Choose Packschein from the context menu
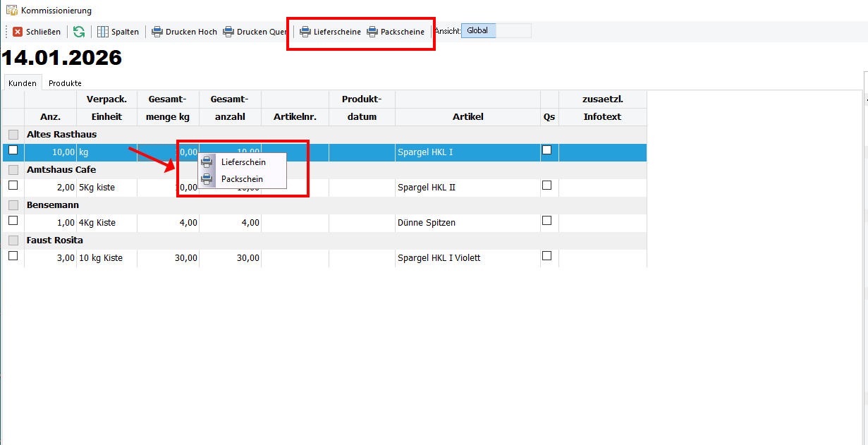 point(242,179)
